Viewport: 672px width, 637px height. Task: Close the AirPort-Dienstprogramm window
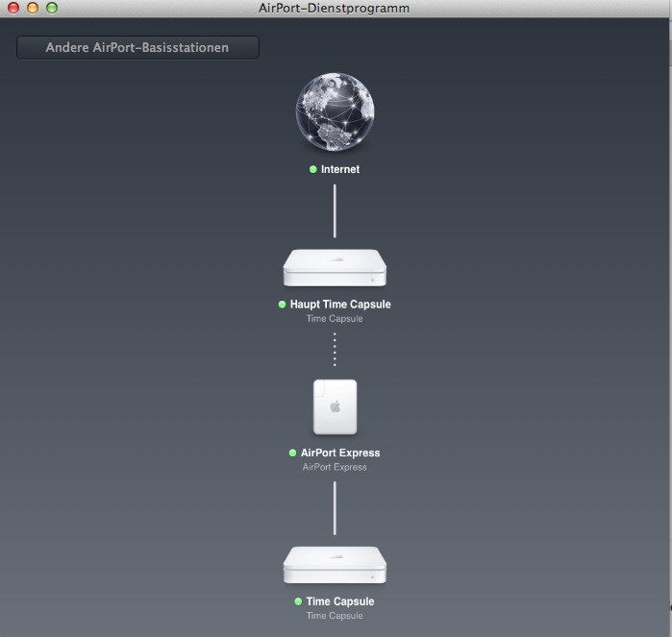click(13, 8)
